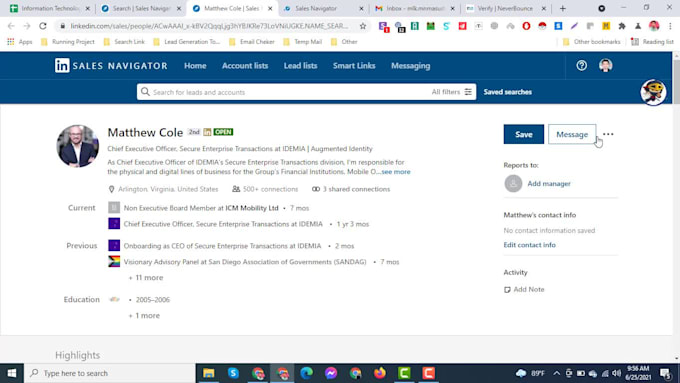Click the Windows Type here to search box
Image resolution: width=680 pixels, height=383 pixels.
(110, 373)
